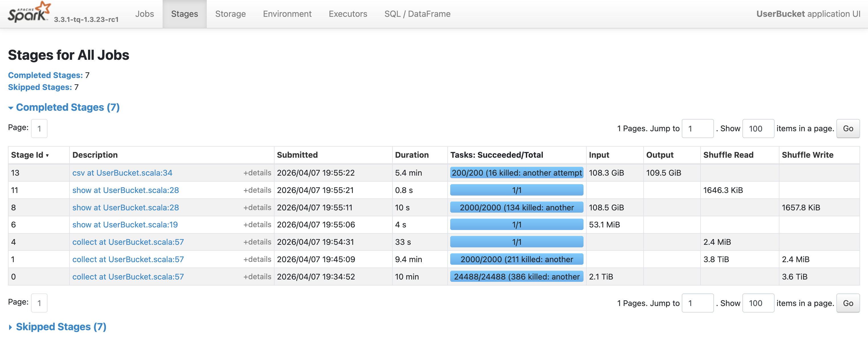Show +details for stage 13

[x=257, y=173]
